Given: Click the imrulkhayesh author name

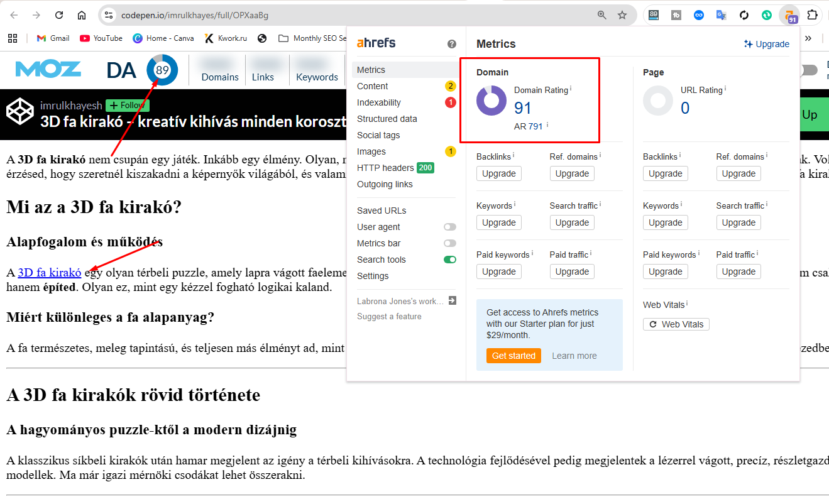Looking at the screenshot, I should tap(71, 106).
